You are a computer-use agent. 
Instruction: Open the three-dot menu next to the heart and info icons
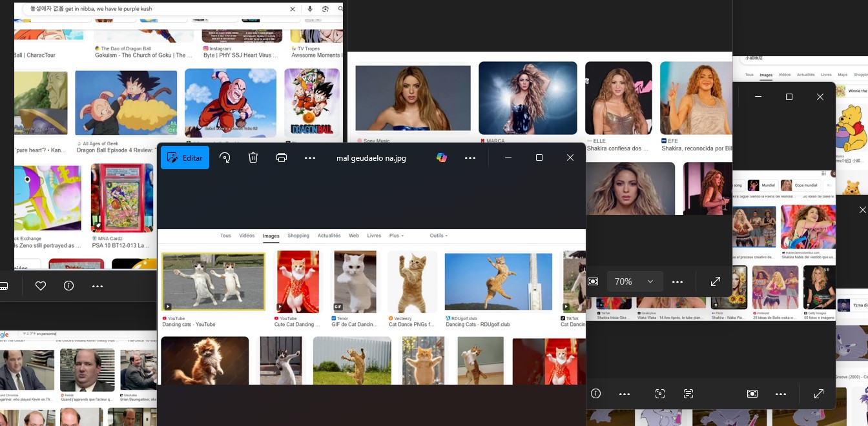pos(98,286)
